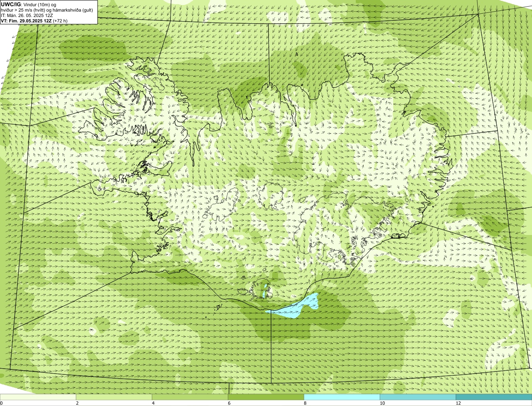This screenshot has height=406, width=532.
Task: Click the legend tick label "0"
Action: 2,403
